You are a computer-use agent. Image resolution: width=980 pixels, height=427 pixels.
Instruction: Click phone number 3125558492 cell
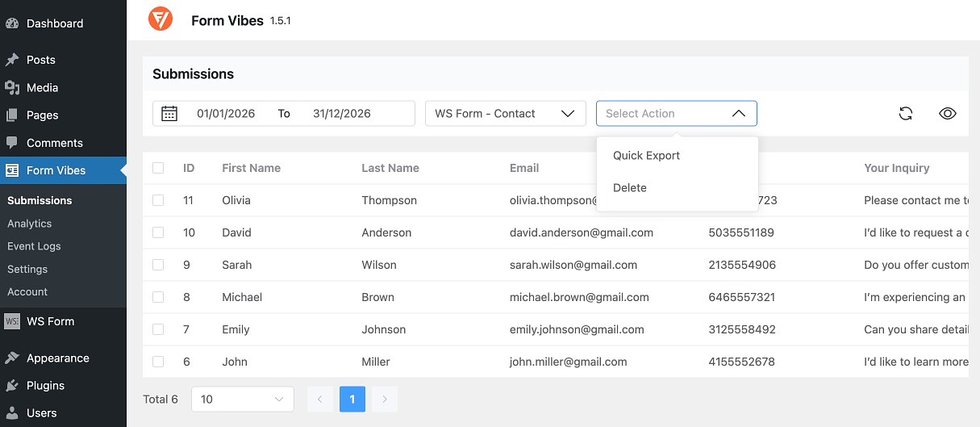pos(742,329)
